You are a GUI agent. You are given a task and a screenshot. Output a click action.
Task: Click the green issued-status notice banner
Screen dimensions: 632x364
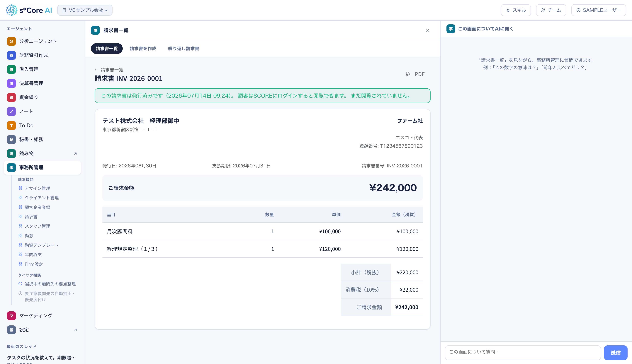[262, 96]
